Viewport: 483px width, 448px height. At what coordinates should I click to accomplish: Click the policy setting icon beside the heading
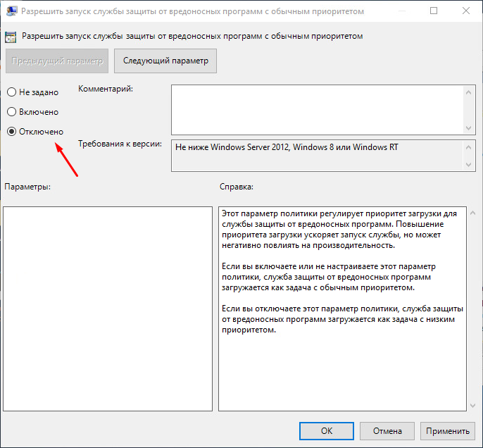pos(11,35)
